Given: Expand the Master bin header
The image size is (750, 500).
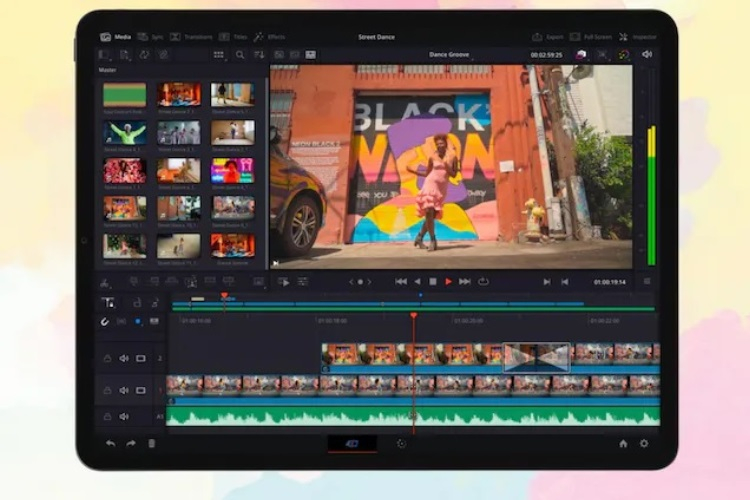Looking at the screenshot, I should click(108, 70).
